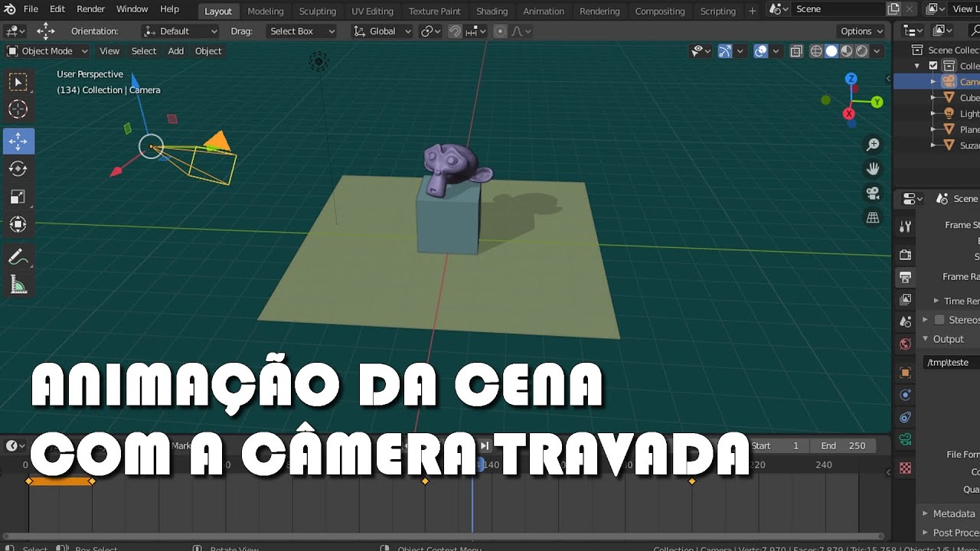Toggle the viewport gizmos button
The height and width of the screenshot is (551, 980).
point(724,51)
